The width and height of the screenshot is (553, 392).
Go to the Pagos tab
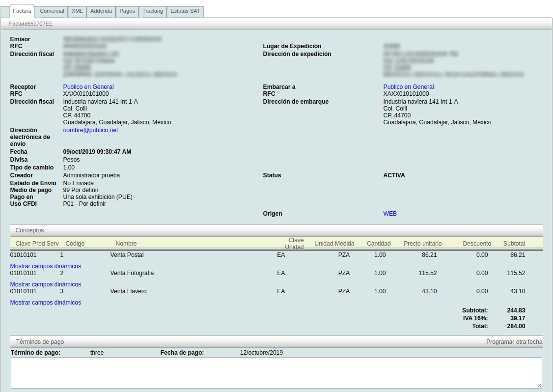click(127, 11)
